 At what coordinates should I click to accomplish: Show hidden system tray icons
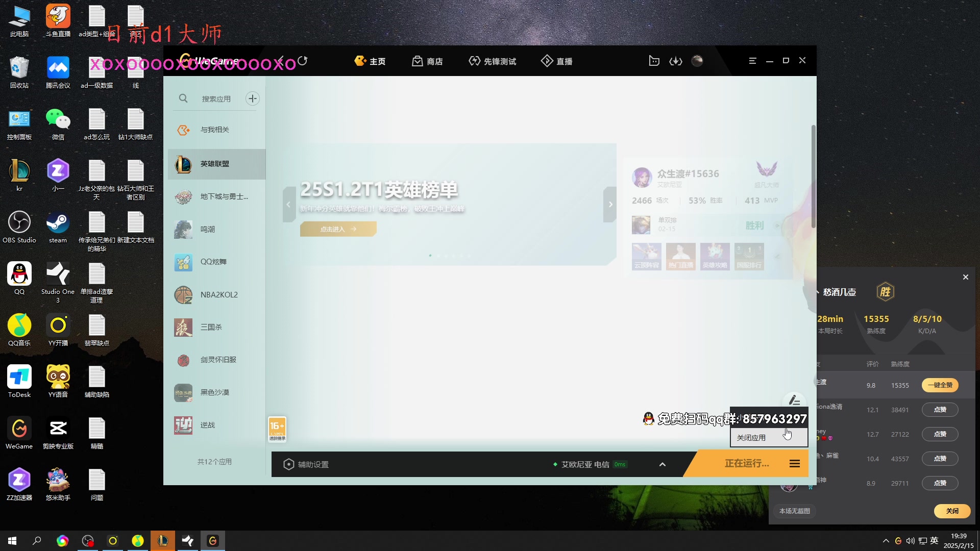coord(886,541)
